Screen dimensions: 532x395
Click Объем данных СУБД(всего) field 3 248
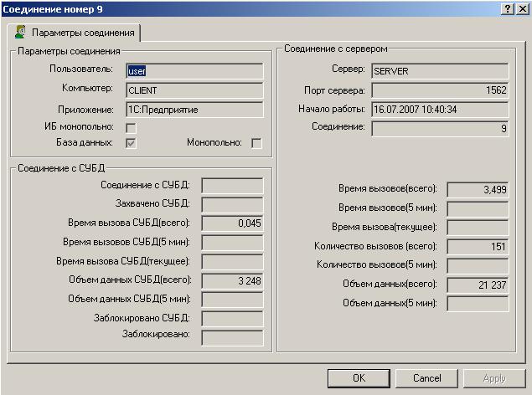tap(232, 280)
